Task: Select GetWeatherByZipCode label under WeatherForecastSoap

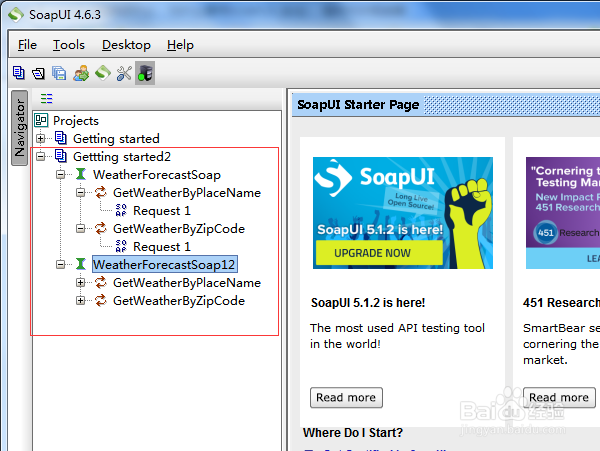Action: pos(179,229)
